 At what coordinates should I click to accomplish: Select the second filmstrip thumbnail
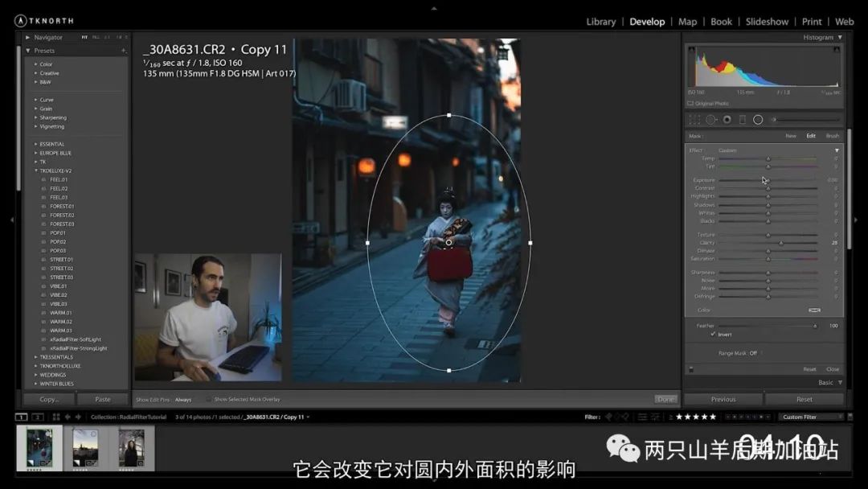click(85, 447)
